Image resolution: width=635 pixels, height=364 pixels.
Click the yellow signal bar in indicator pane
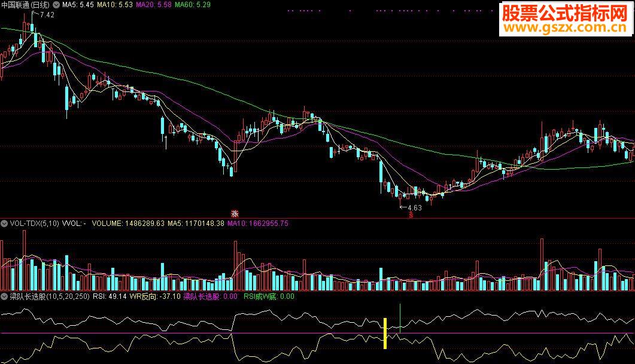pyautogui.click(x=385, y=334)
